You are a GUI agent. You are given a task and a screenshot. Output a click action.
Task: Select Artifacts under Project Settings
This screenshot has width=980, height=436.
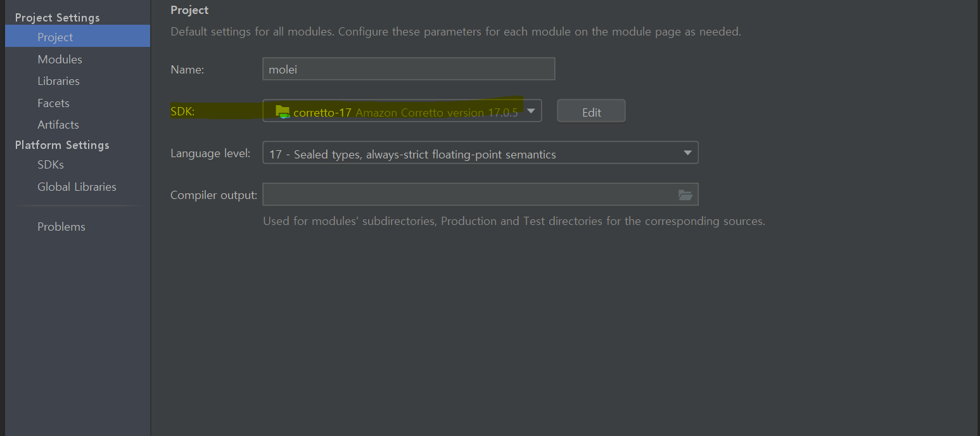click(58, 124)
